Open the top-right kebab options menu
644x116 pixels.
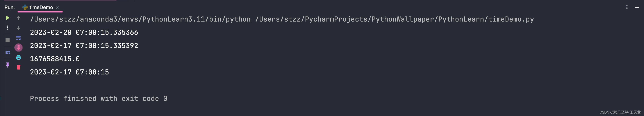click(x=627, y=7)
